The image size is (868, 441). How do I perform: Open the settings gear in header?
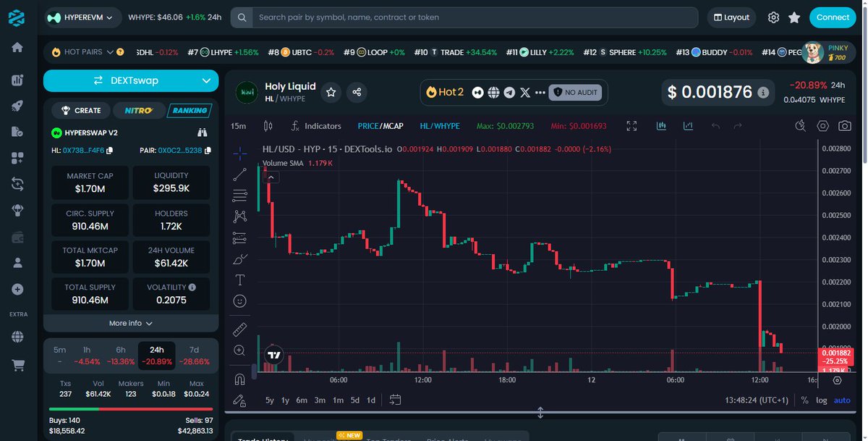click(773, 17)
